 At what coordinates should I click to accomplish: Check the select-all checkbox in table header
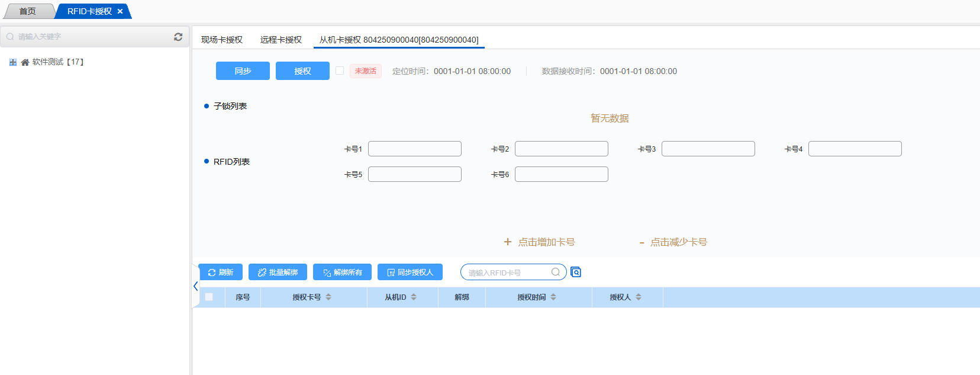[x=209, y=297]
